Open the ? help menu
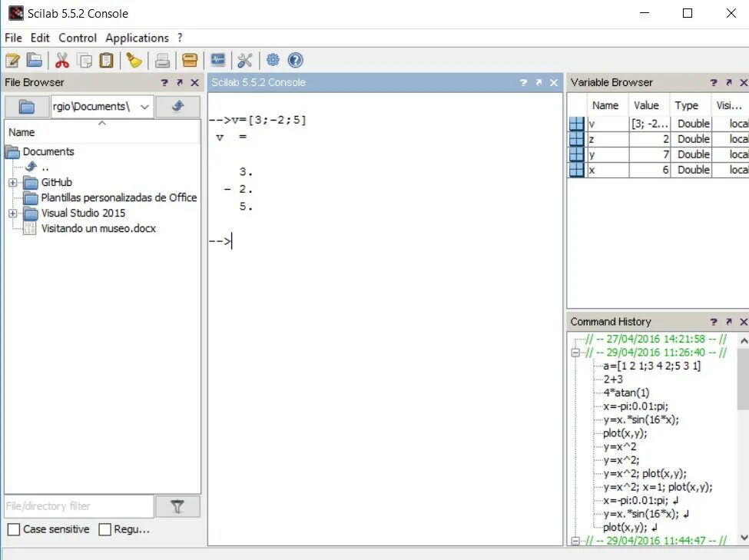 (x=180, y=38)
